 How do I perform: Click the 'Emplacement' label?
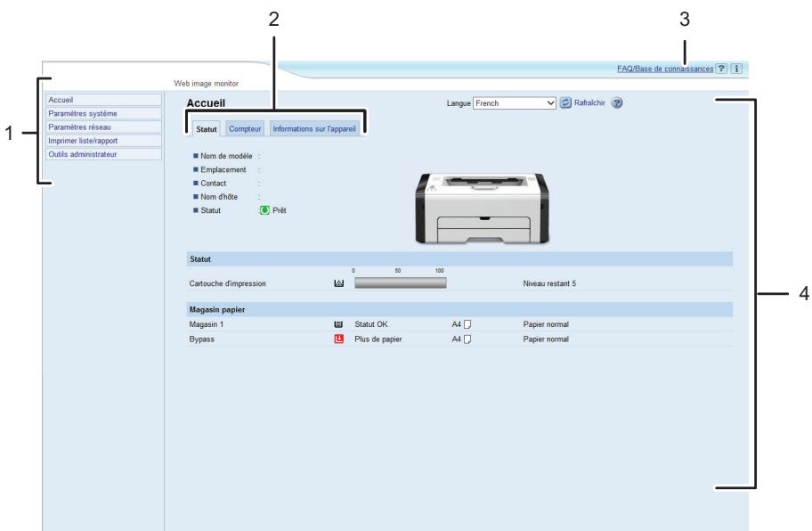[x=223, y=169]
